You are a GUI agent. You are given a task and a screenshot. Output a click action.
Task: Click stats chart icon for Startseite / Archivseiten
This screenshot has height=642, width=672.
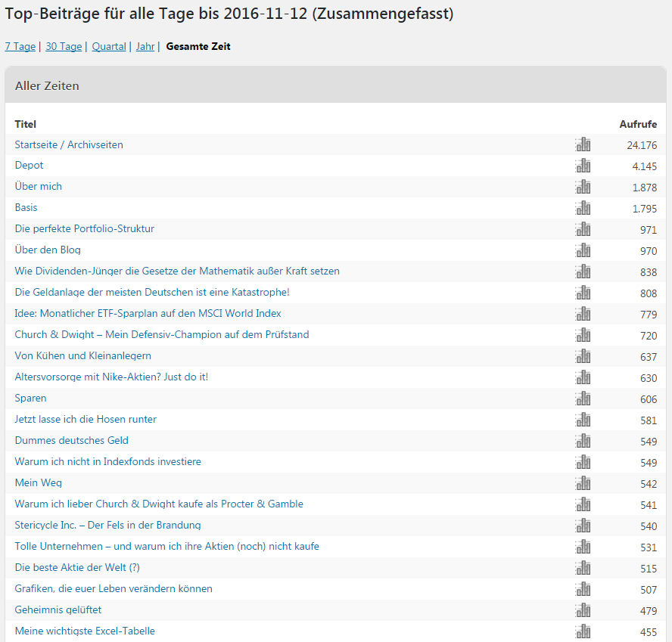(582, 144)
